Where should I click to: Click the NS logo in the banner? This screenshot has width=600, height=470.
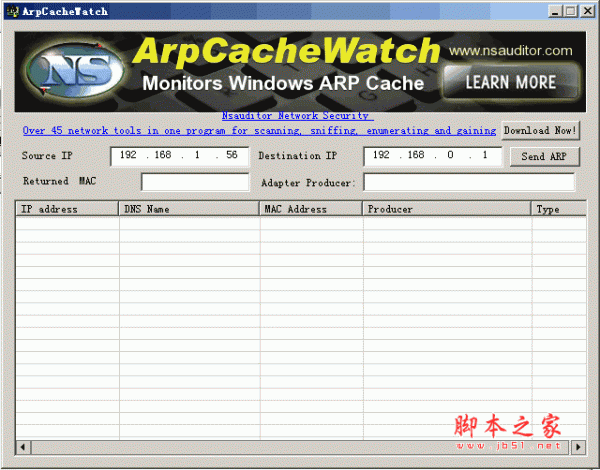coord(76,72)
